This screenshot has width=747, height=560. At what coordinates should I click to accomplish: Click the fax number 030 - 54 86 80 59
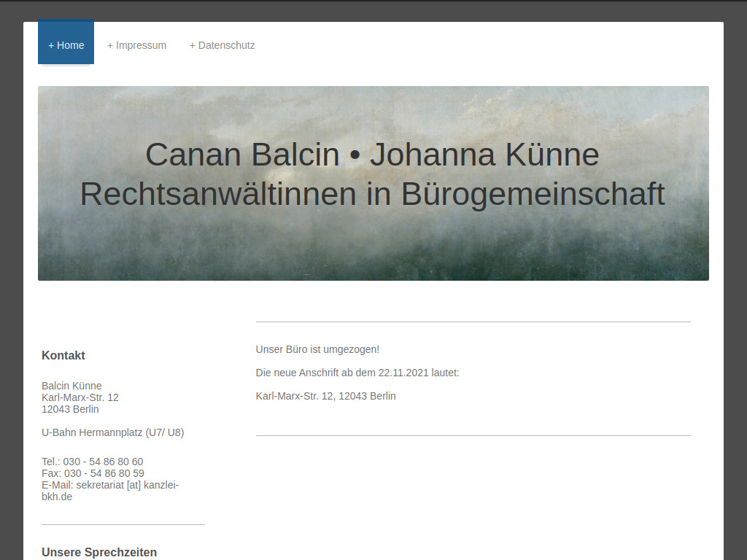[93, 472]
